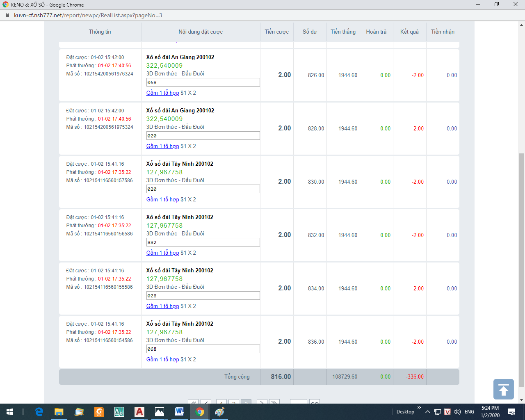Open the Windows notification center
Viewport: 525px width, 420px height.
(x=511, y=412)
